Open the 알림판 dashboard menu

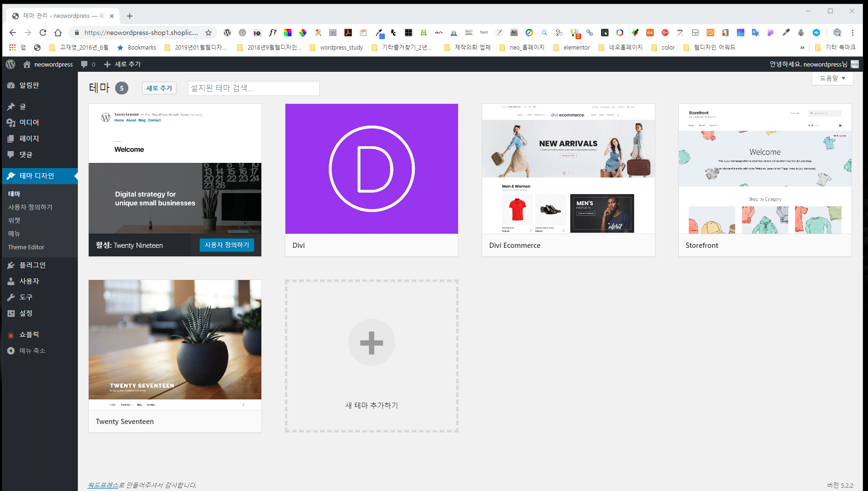29,85
